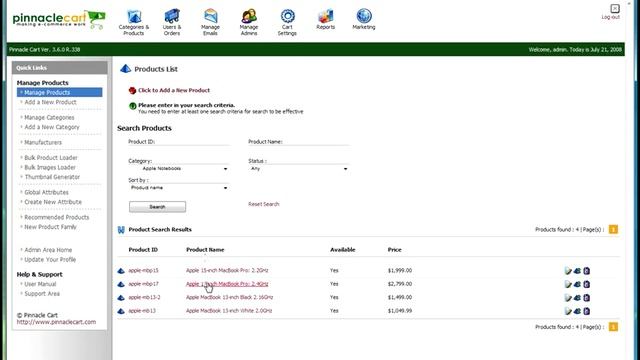Visit http://www.pinnaclecart.com link

[56, 322]
